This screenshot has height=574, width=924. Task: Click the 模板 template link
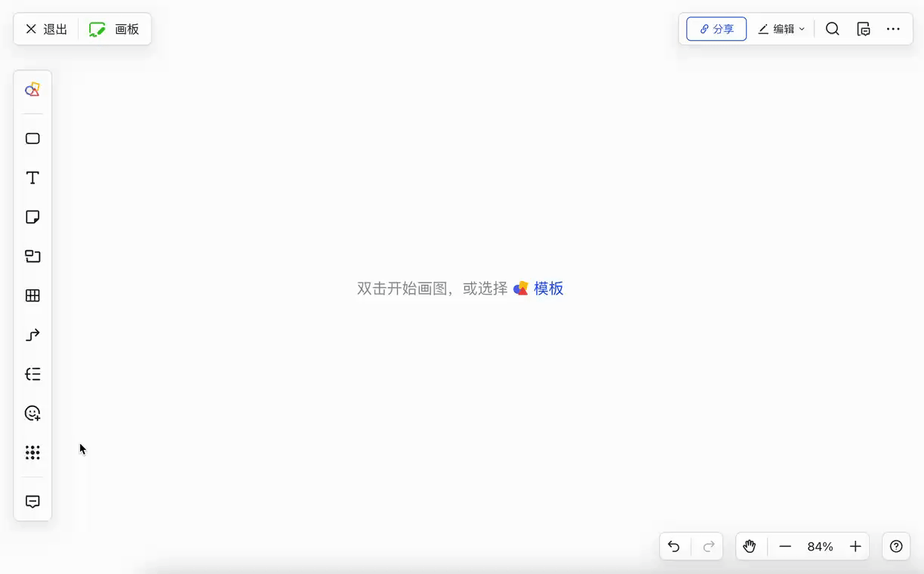click(x=548, y=289)
